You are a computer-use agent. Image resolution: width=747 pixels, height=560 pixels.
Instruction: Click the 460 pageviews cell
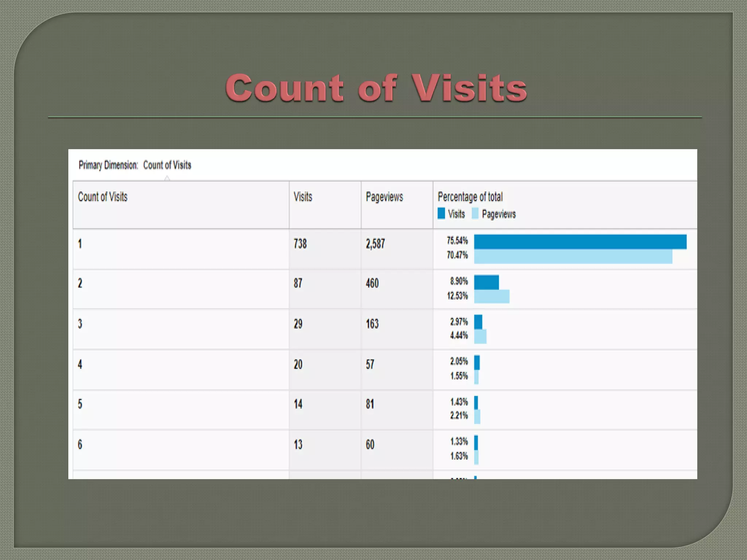372,283
